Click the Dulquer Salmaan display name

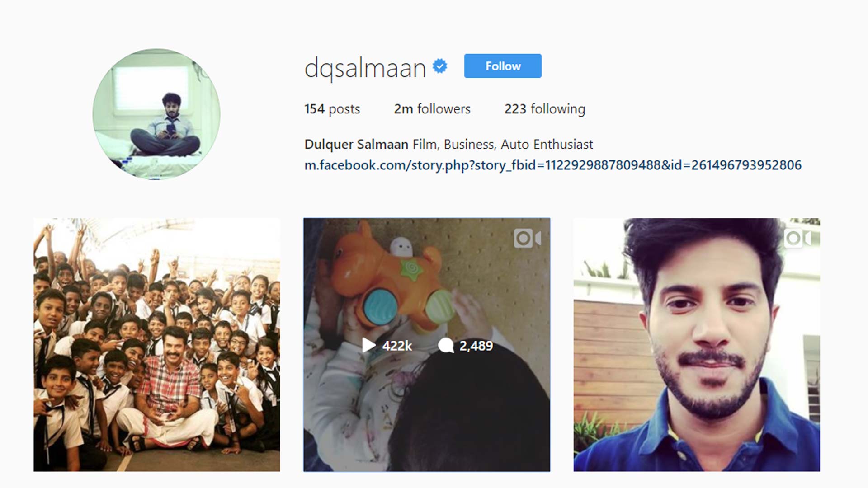coord(356,145)
